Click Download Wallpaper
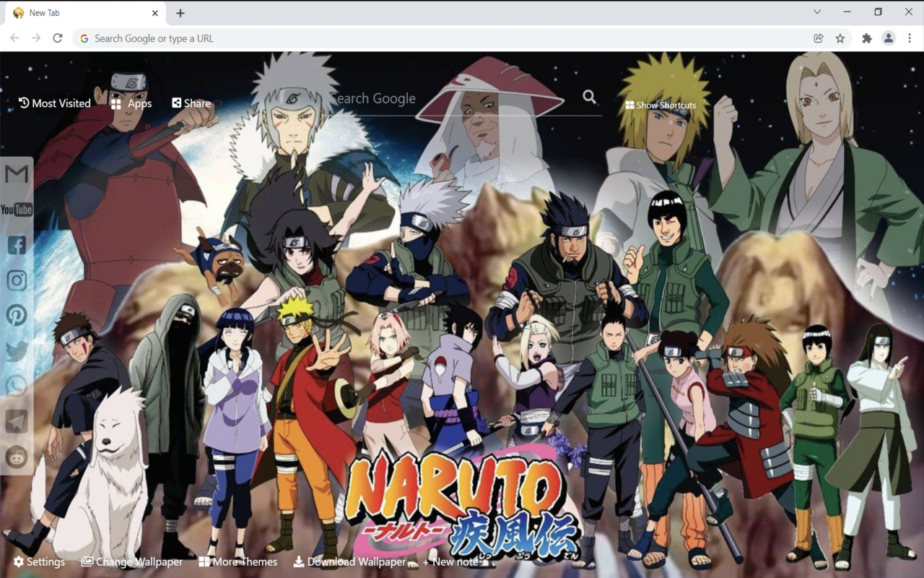This screenshot has width=924, height=578. (349, 561)
